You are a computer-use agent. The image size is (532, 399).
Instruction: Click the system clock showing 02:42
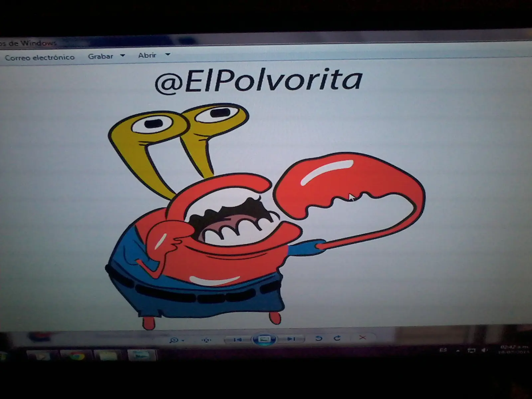coord(514,349)
